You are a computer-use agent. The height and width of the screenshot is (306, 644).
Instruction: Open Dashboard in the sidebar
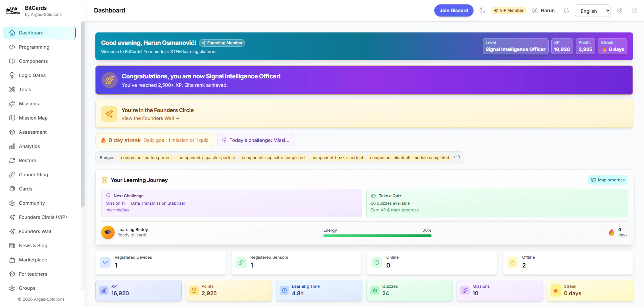40,33
